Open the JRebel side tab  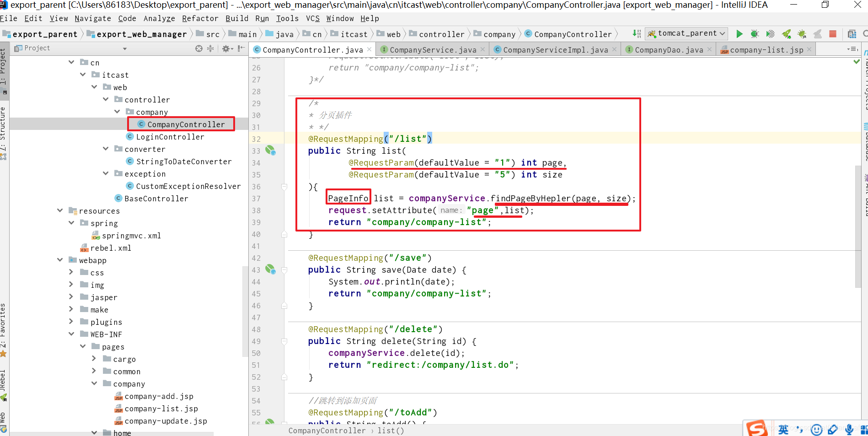(x=4, y=385)
